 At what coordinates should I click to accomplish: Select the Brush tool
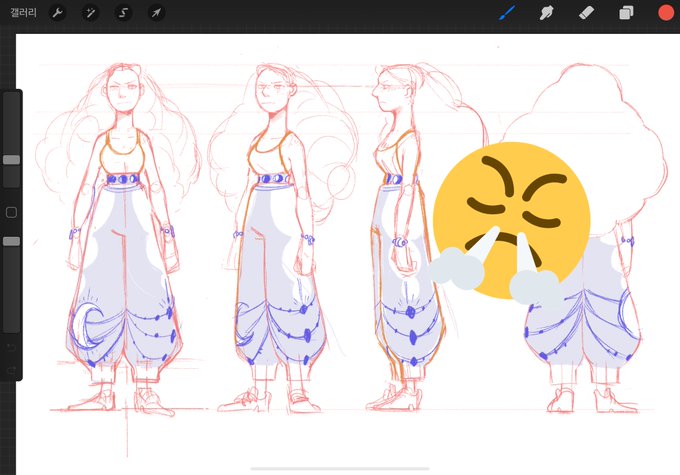pos(507,13)
